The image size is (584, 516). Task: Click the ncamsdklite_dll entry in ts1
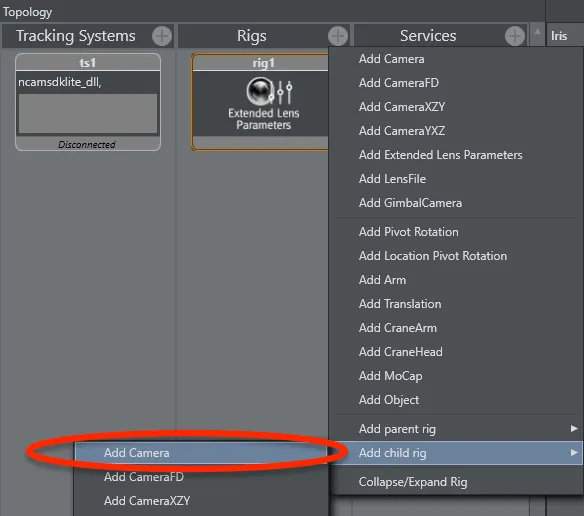tap(60, 82)
